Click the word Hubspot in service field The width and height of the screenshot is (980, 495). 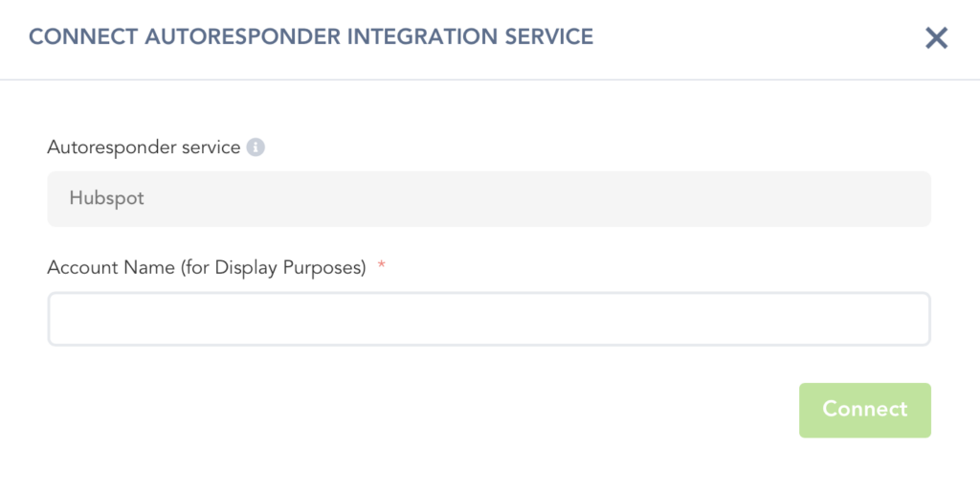106,199
